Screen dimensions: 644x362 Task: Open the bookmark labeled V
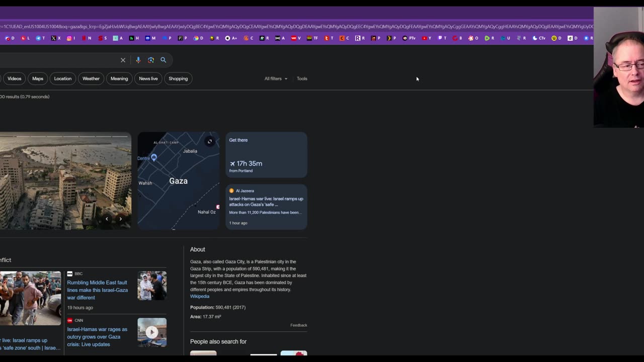(x=296, y=38)
